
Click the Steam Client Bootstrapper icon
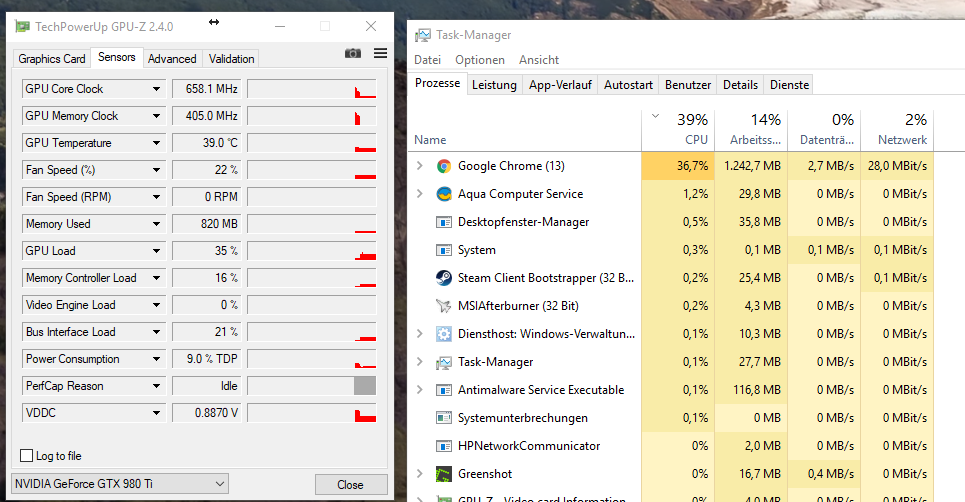[x=444, y=278]
